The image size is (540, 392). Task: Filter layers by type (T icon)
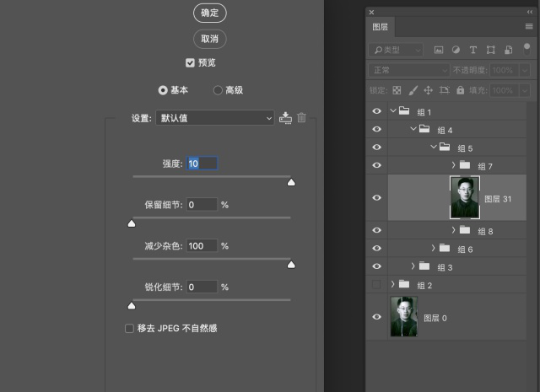pyautogui.click(x=472, y=50)
